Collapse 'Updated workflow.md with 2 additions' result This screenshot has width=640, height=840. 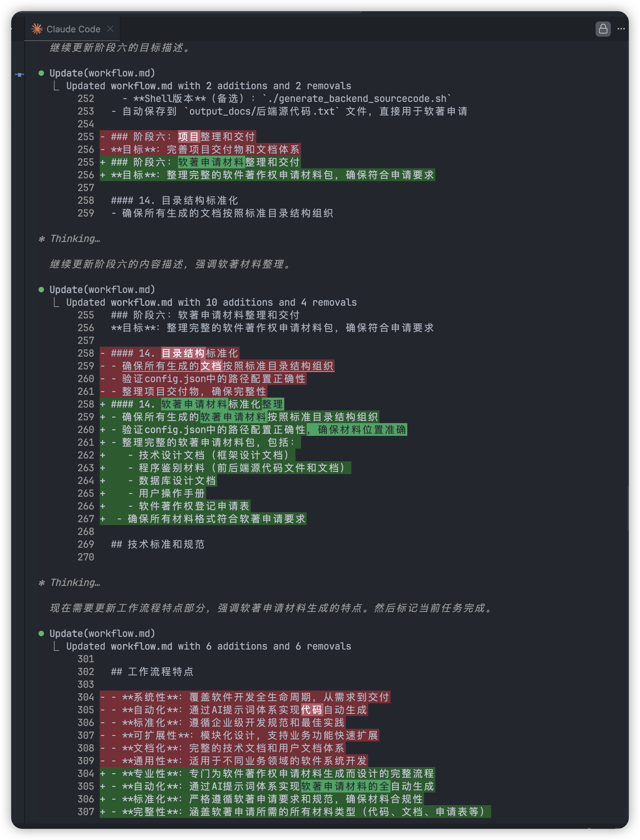tap(56, 86)
